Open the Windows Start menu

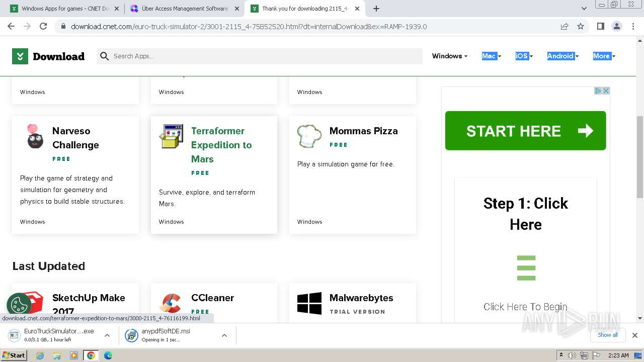click(14, 355)
